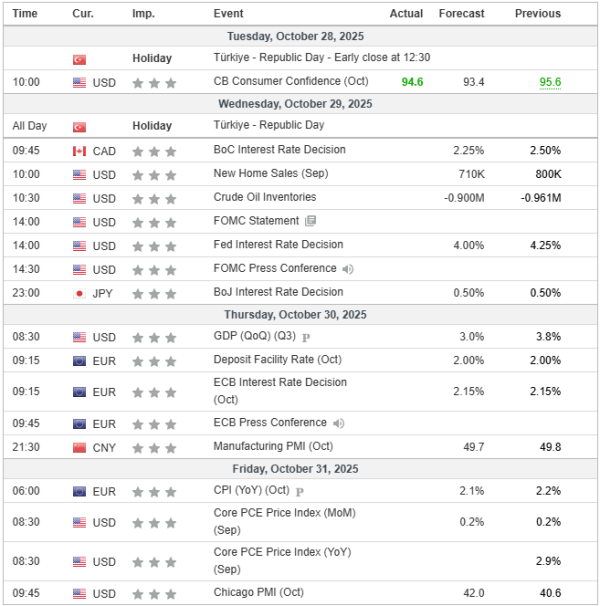The height and width of the screenshot is (606, 600).
Task: Click the preliminary 'P' icon beside GDP (QoQ)
Action: point(306,338)
